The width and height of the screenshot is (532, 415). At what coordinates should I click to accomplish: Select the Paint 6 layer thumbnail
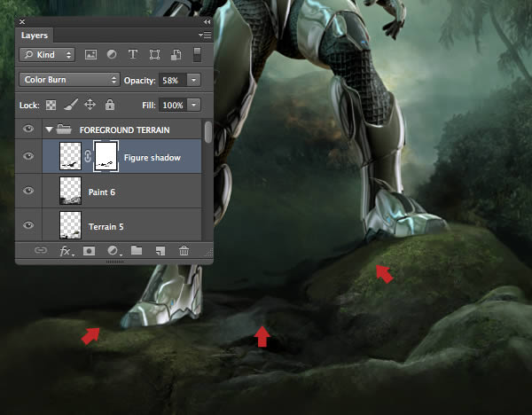coord(70,191)
